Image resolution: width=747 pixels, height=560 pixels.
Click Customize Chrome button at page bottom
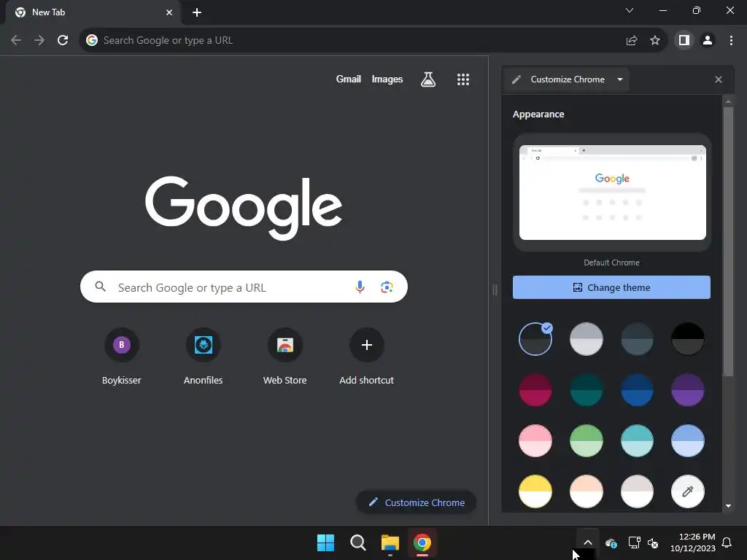[x=417, y=502]
